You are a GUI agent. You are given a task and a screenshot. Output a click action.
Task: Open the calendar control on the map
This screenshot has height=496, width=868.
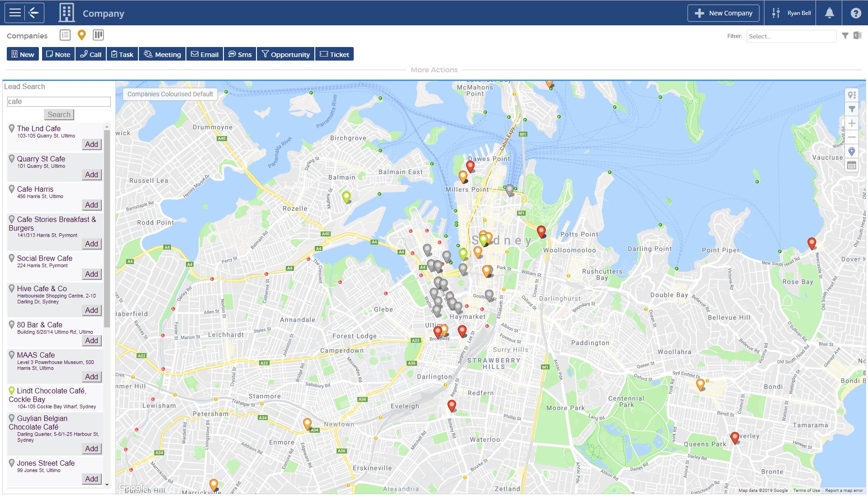click(852, 165)
